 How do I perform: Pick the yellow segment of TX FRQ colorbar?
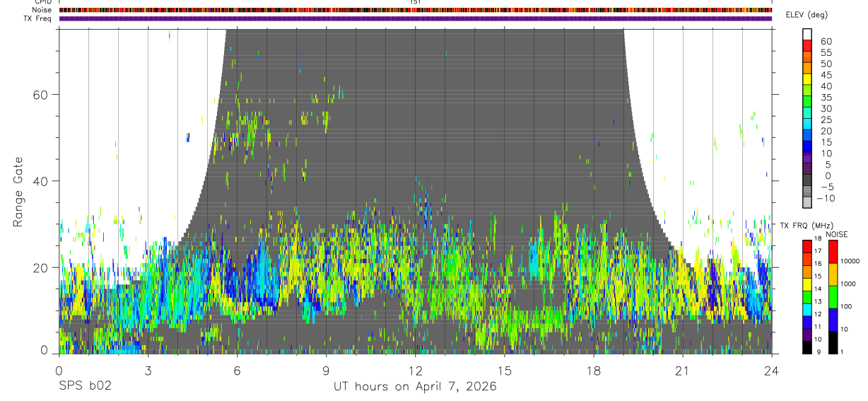[x=807, y=284]
